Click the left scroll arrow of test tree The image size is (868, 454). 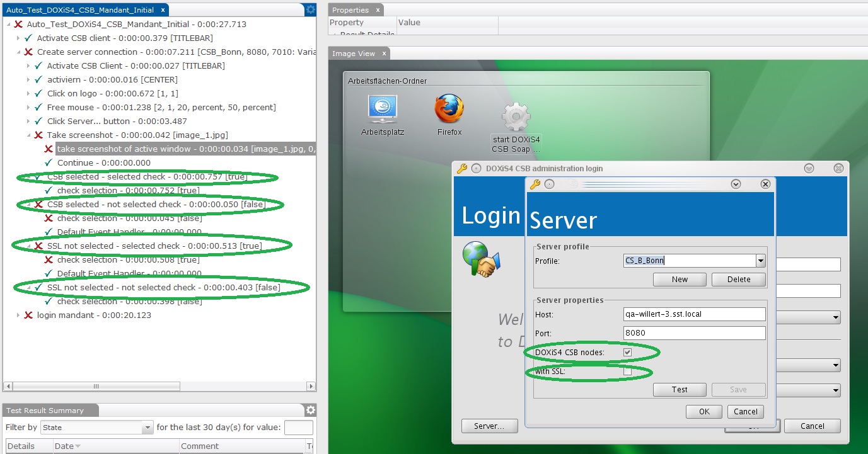click(x=8, y=386)
